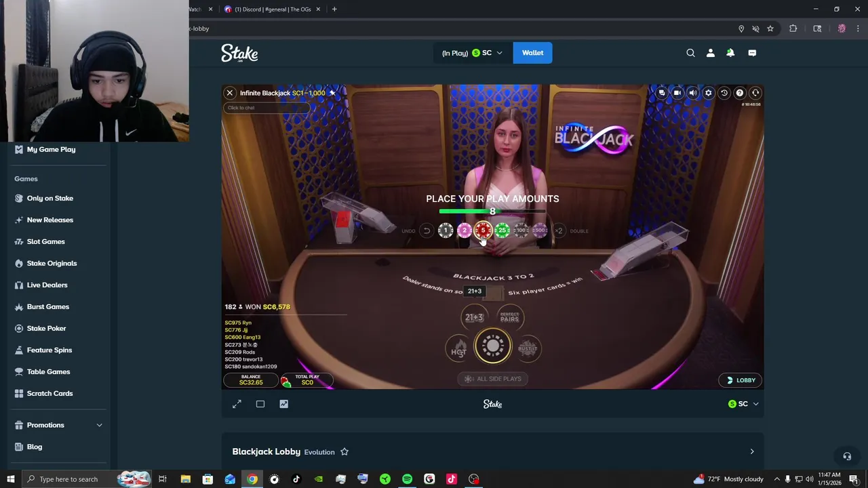Select the purple 500 chip
Viewport: 868px width, 488px height.
(540, 231)
